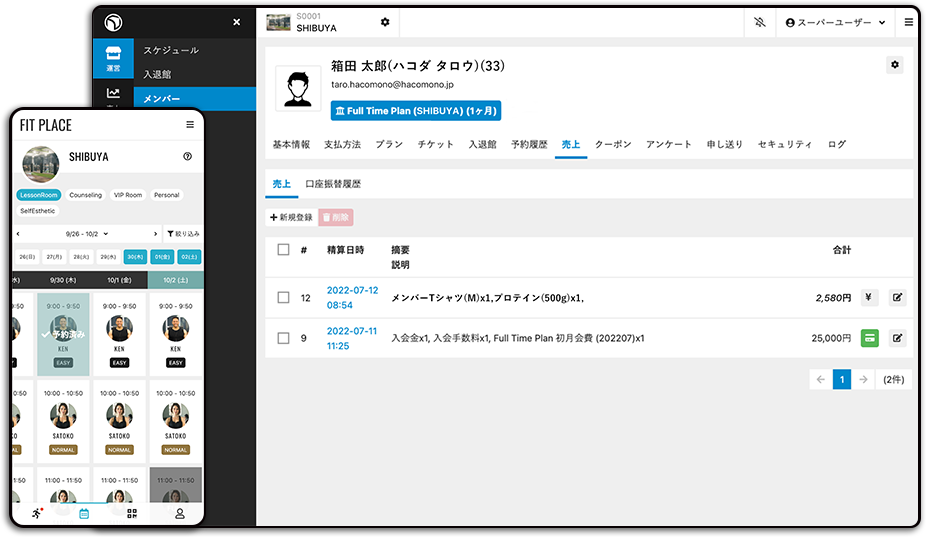Switch to チケット tab
Image resolution: width=926 pixels, height=537 pixels.
point(436,144)
